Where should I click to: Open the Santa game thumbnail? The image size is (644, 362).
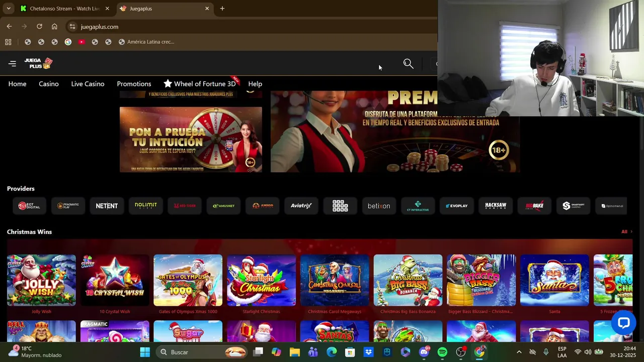click(554, 280)
